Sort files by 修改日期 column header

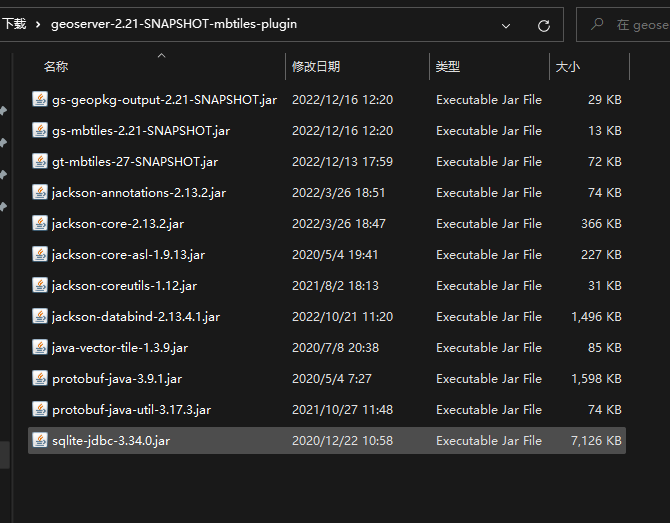point(316,67)
